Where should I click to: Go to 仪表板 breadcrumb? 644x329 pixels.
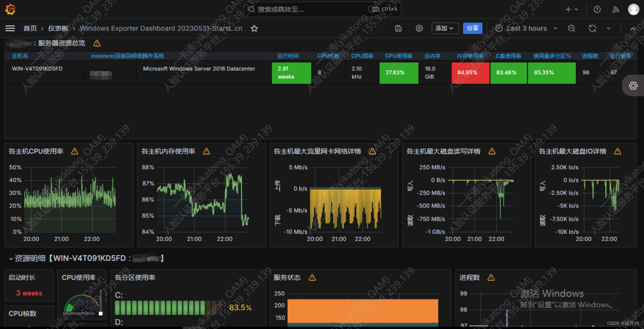[58, 28]
